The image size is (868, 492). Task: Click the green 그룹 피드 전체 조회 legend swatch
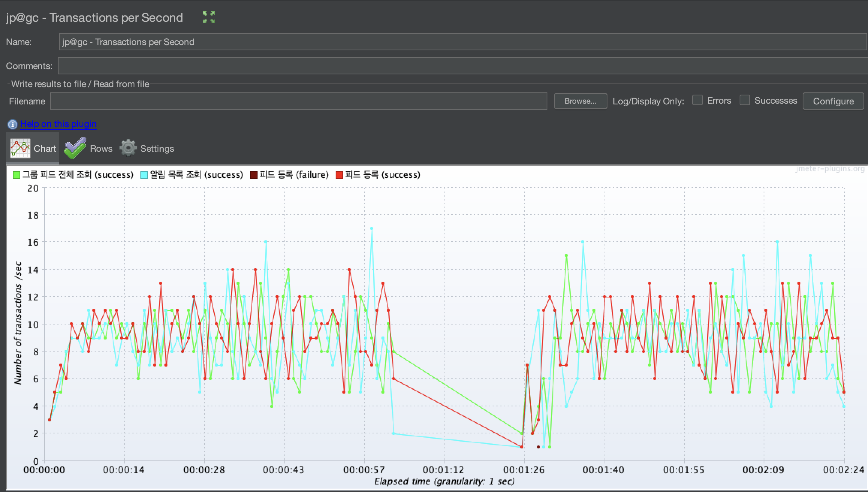coord(17,175)
